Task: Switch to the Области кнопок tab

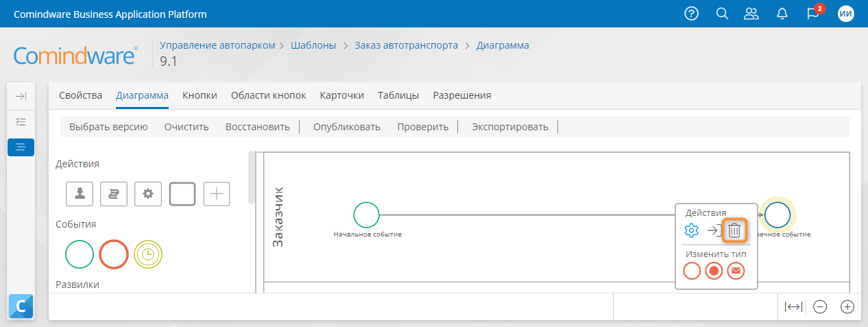Action: point(268,95)
